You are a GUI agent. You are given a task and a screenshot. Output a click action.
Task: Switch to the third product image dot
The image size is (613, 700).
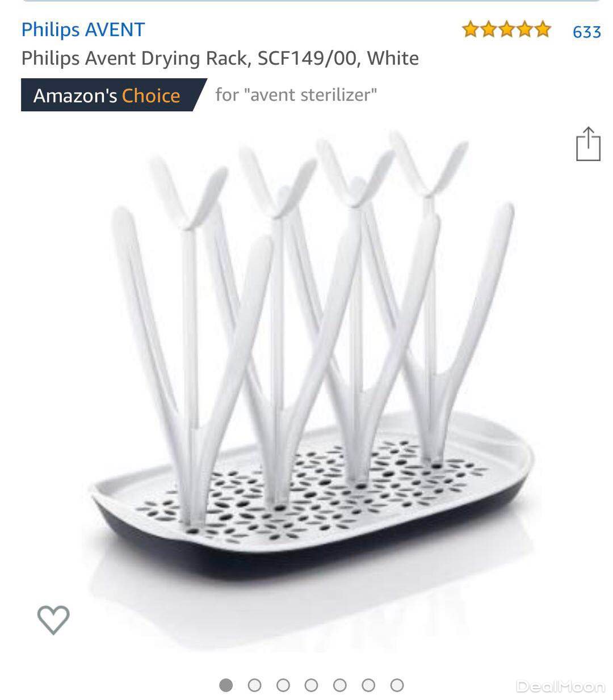click(x=283, y=685)
